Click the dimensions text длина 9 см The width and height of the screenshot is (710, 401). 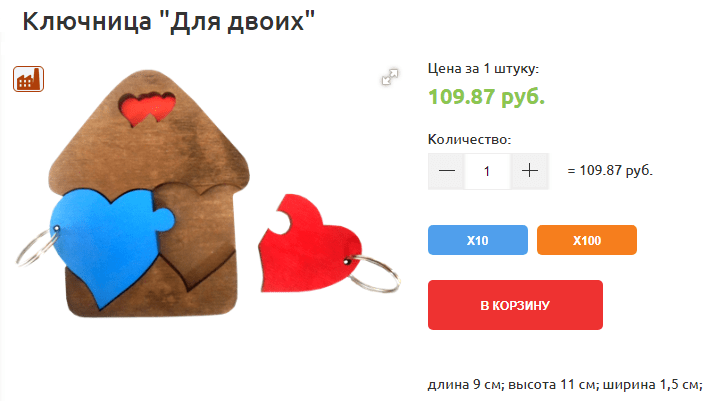(x=465, y=385)
